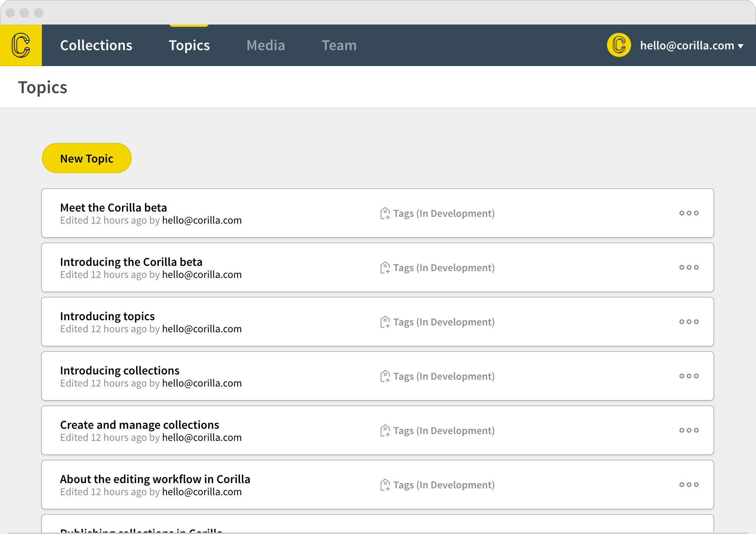Open three-dot menu for Introducing the Corilla beta

click(689, 267)
